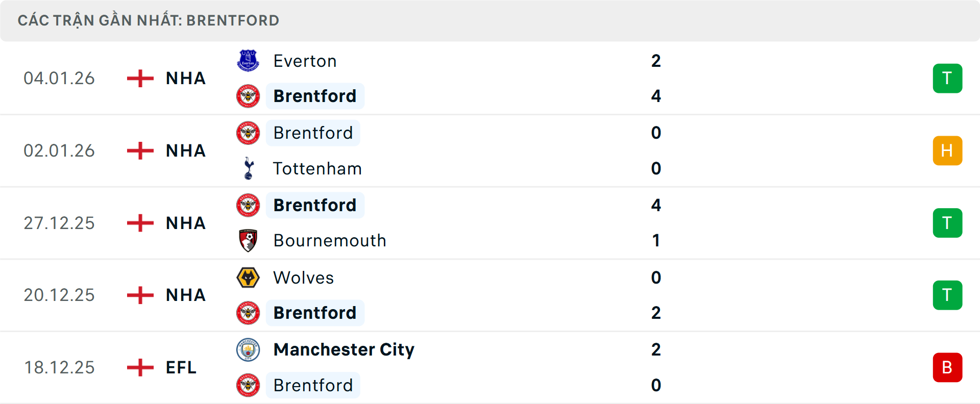
Task: Toggle the green T result badge for Everton match
Action: point(948,78)
